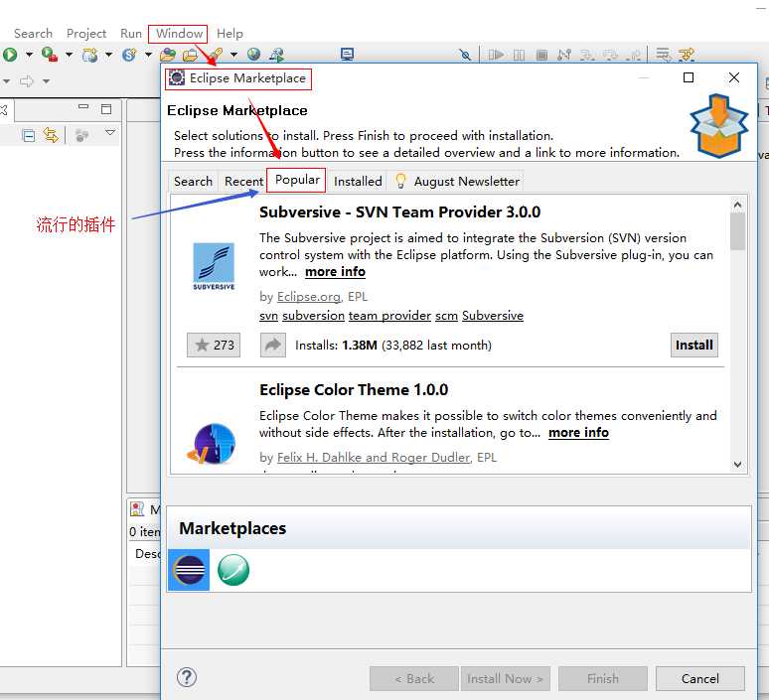Click the Search flashlight toolbar icon

(216, 55)
